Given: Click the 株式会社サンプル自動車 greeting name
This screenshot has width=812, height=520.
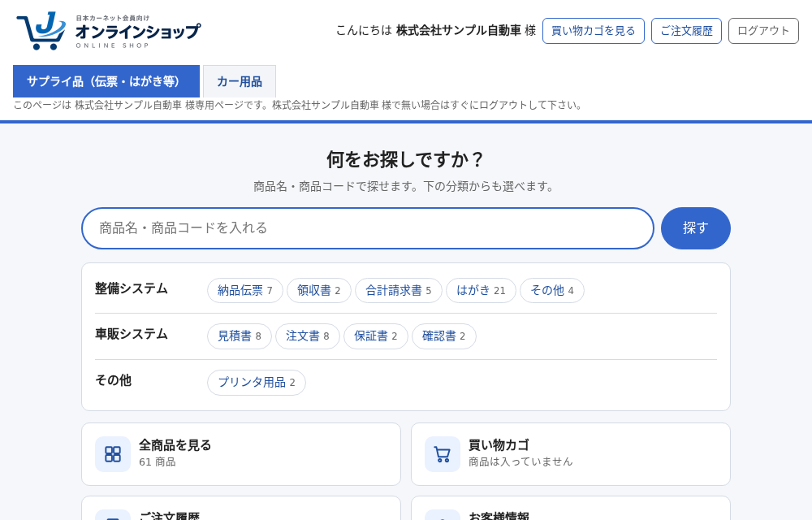Looking at the screenshot, I should [458, 31].
